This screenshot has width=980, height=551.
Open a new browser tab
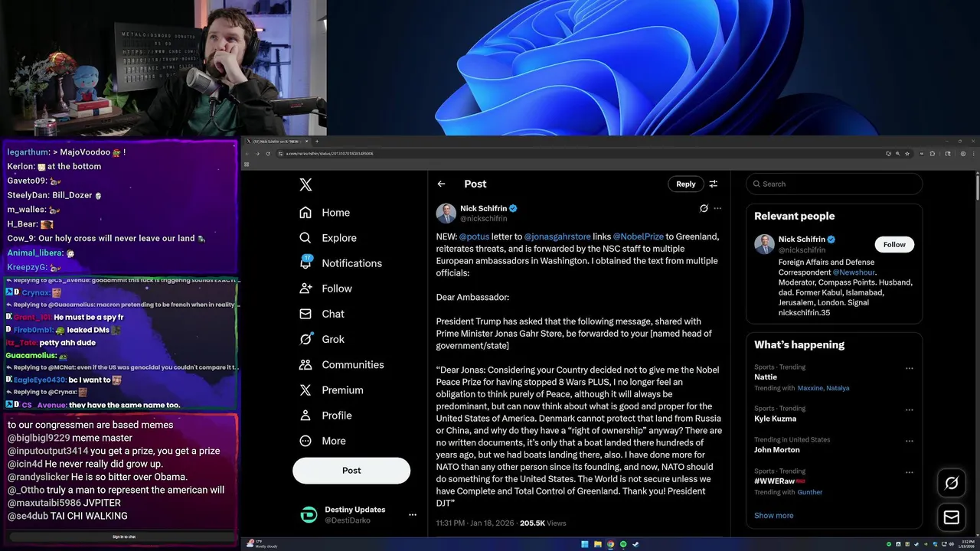[x=317, y=142]
